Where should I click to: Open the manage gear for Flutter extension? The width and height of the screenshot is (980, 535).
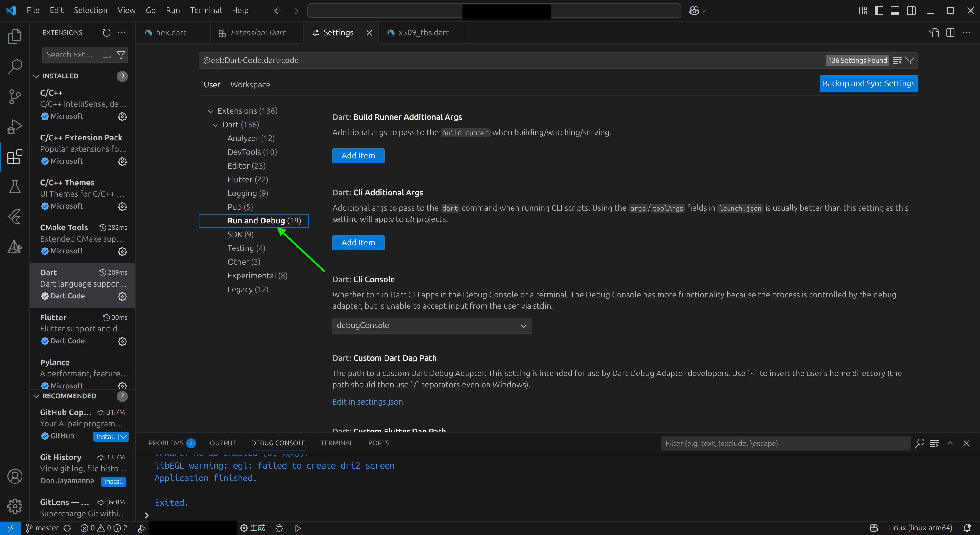coord(122,341)
